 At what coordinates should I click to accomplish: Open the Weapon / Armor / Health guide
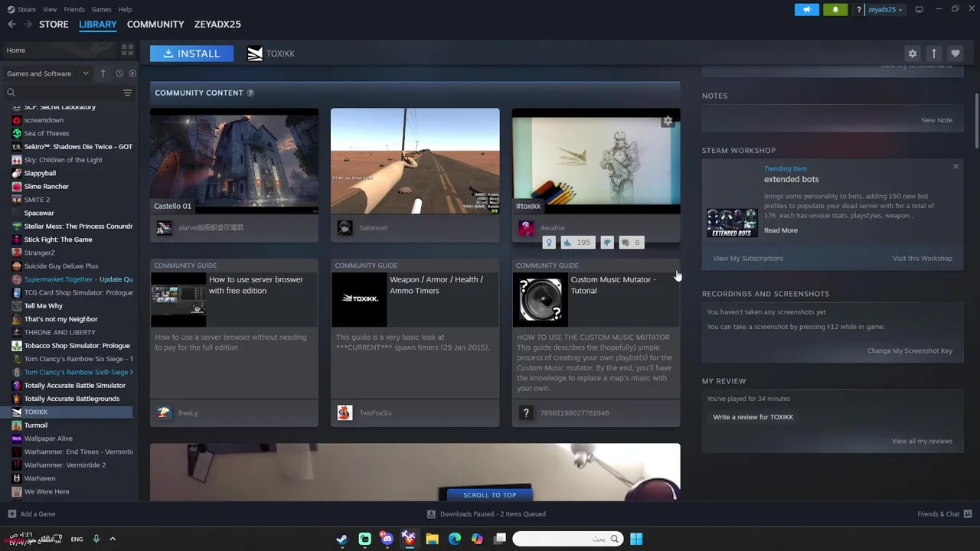coord(415,342)
